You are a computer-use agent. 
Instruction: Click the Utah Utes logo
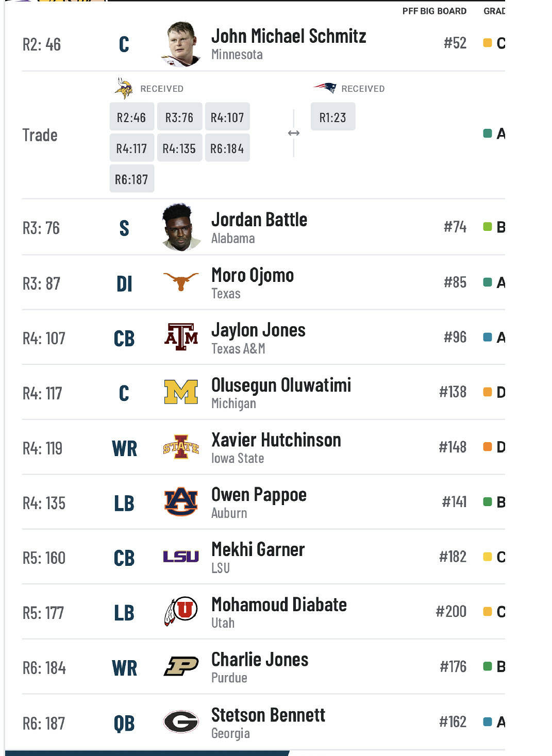pos(181,612)
